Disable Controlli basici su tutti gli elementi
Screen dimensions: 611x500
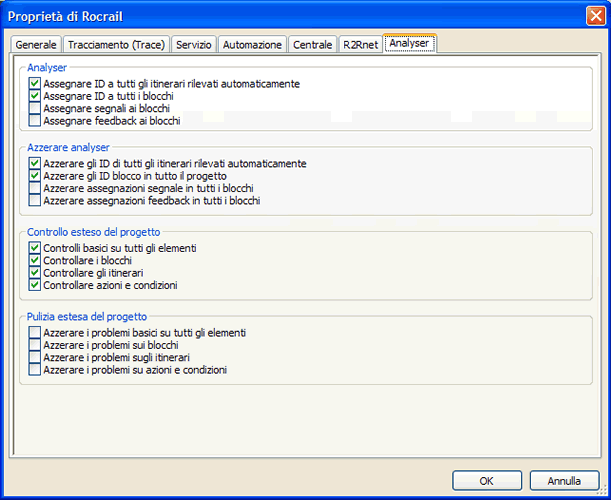pyautogui.click(x=35, y=247)
